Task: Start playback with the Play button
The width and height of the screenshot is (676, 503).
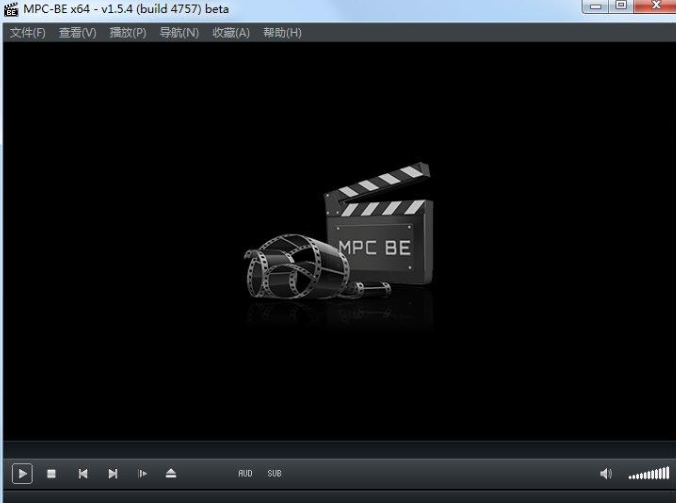Action: [22, 474]
